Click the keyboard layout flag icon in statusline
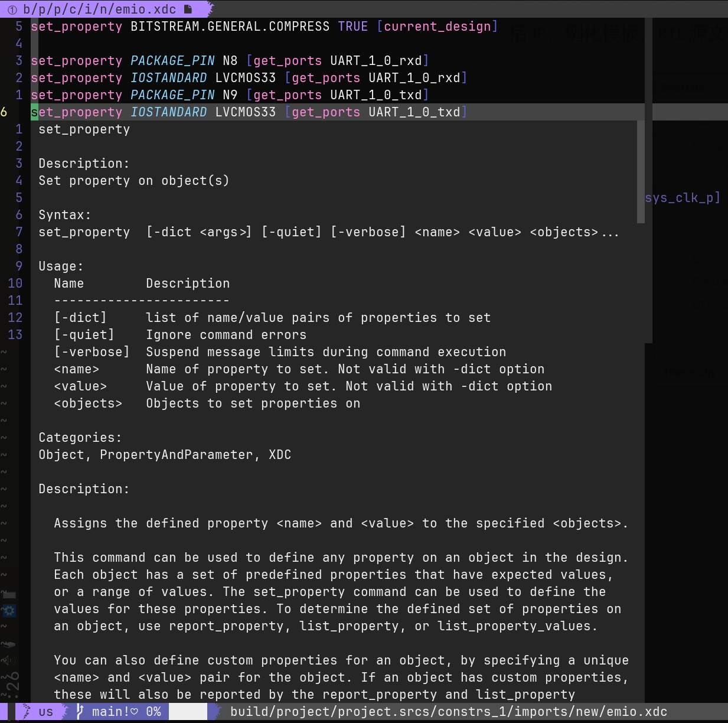 (x=25, y=711)
